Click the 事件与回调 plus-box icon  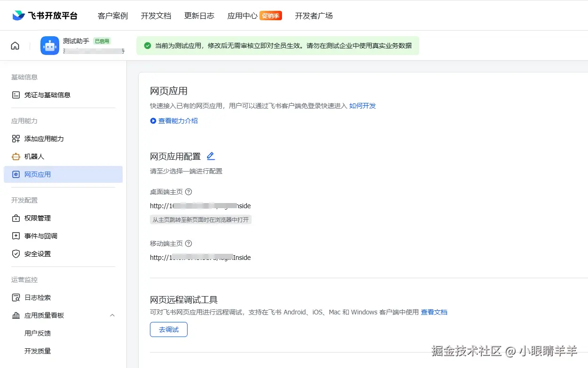[x=16, y=236]
